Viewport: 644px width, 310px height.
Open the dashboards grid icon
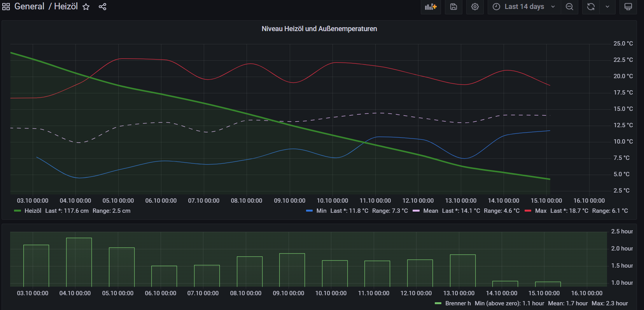tap(6, 7)
